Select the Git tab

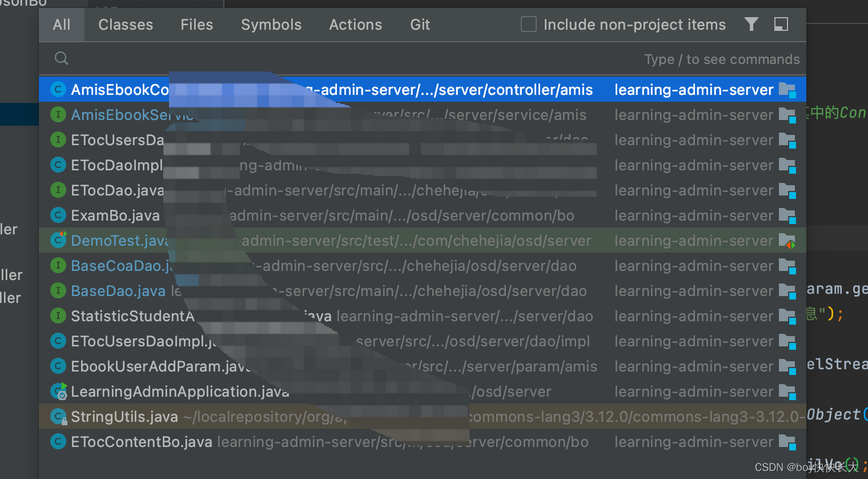[x=420, y=25]
